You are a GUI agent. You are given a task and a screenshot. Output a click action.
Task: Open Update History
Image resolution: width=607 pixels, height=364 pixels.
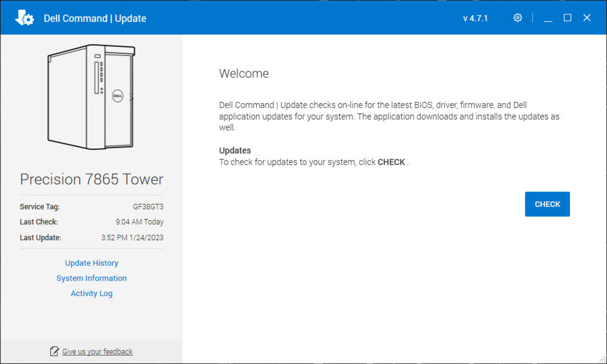tap(92, 263)
